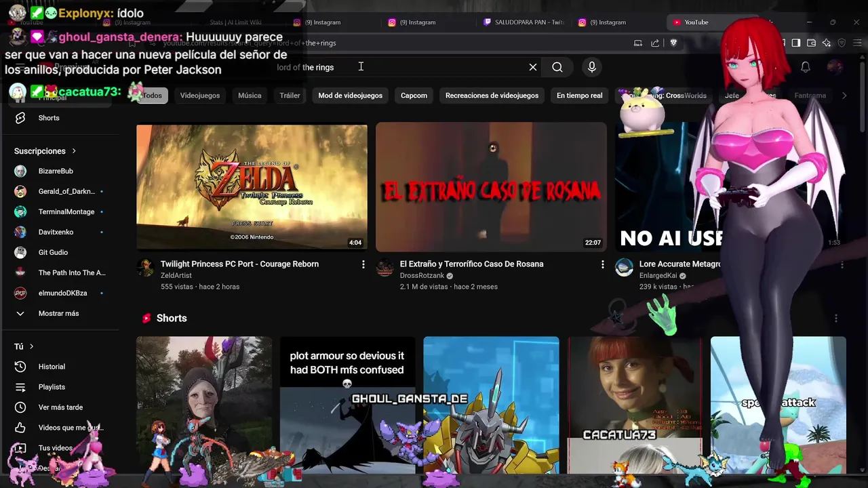Toggle the Brave sidebar panel icon

click(x=795, y=43)
